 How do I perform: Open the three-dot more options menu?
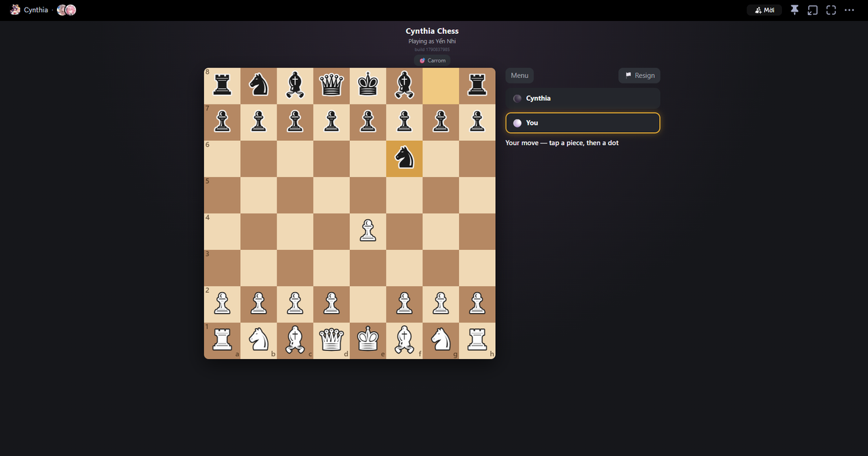point(849,10)
